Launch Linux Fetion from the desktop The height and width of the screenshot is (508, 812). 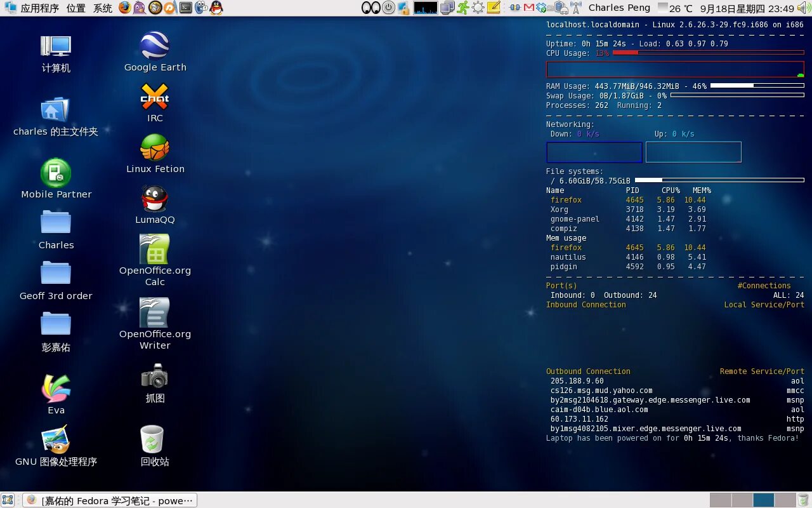pos(155,154)
